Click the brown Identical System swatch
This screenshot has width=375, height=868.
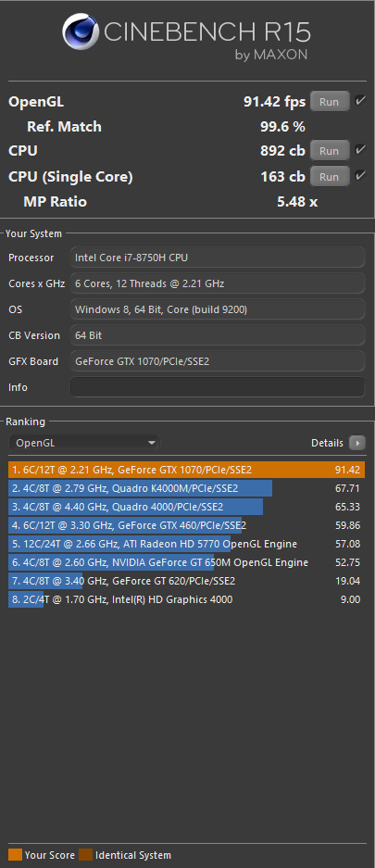pos(86,855)
